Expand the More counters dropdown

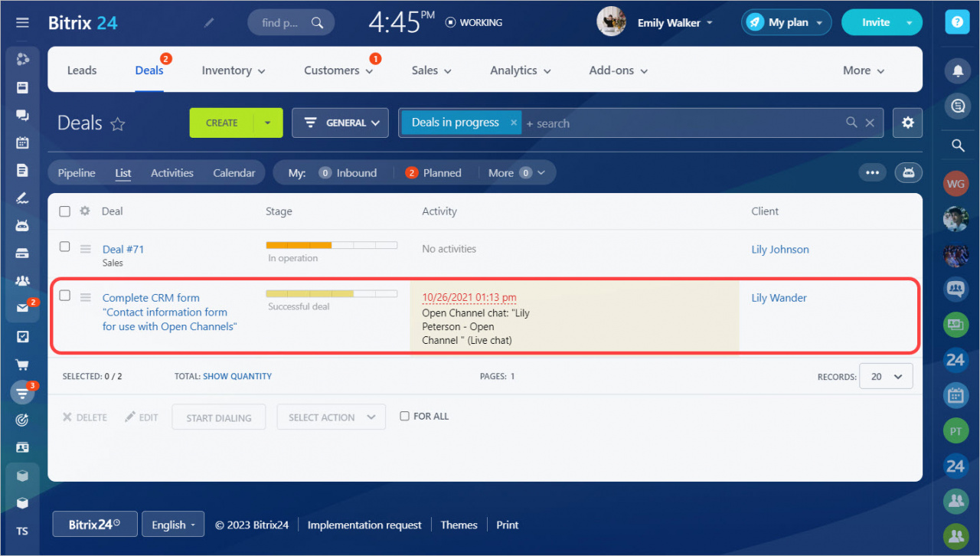click(517, 173)
